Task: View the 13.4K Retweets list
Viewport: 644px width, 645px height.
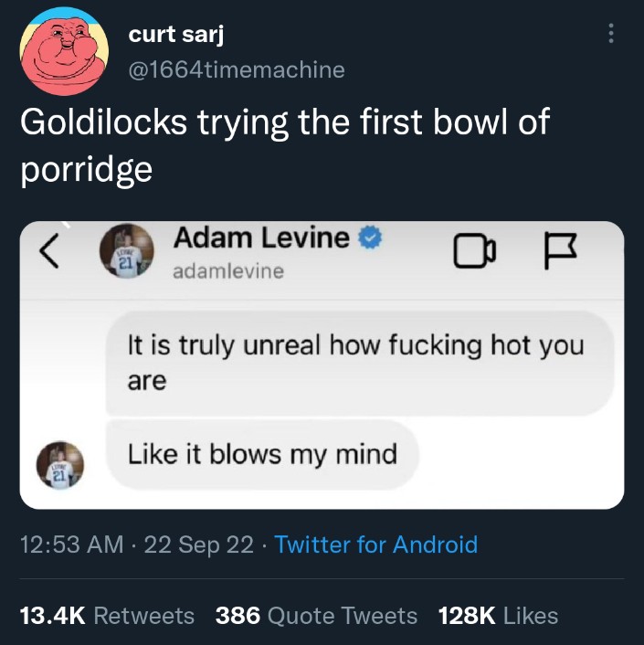Action: [x=107, y=616]
